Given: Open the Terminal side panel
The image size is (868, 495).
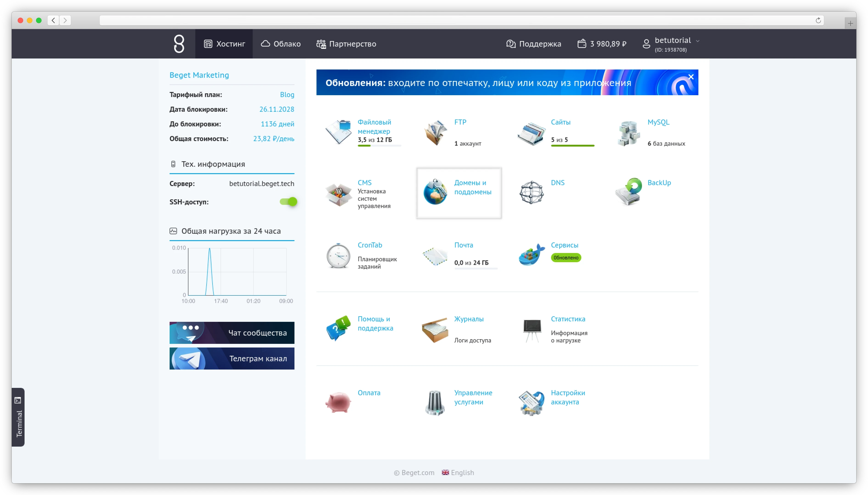Looking at the screenshot, I should point(18,417).
